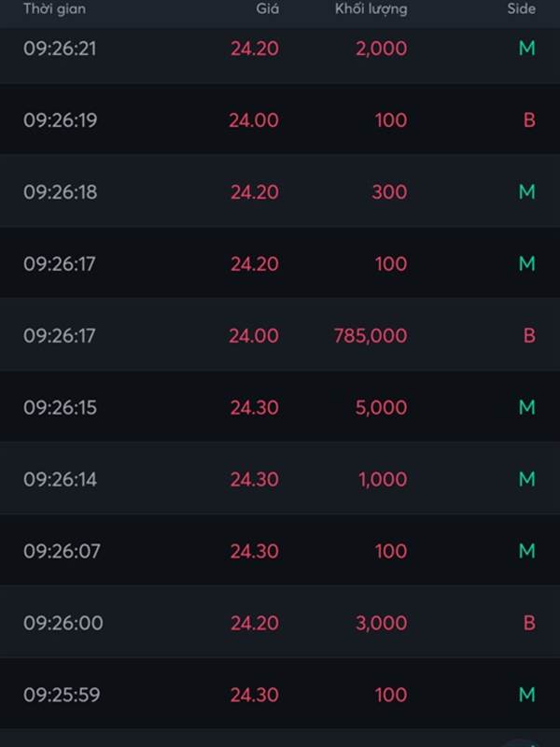The image size is (560, 747).
Task: Select the 09:26:14 timestamp
Action: pyautogui.click(x=60, y=479)
